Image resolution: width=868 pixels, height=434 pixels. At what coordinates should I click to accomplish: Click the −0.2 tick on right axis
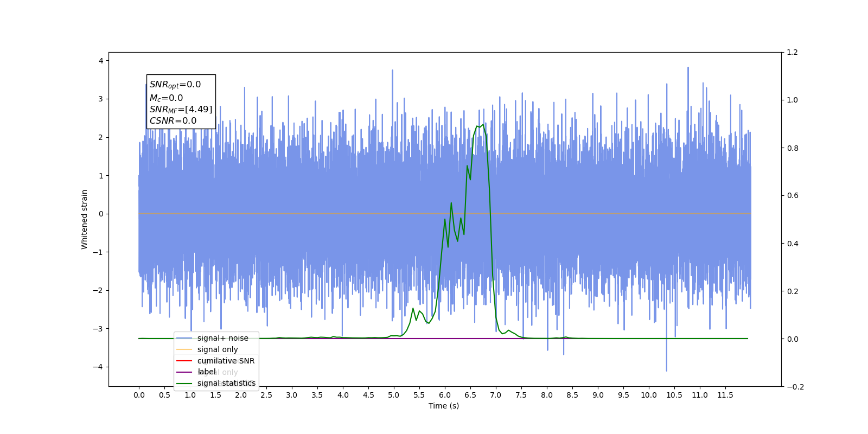(x=795, y=387)
